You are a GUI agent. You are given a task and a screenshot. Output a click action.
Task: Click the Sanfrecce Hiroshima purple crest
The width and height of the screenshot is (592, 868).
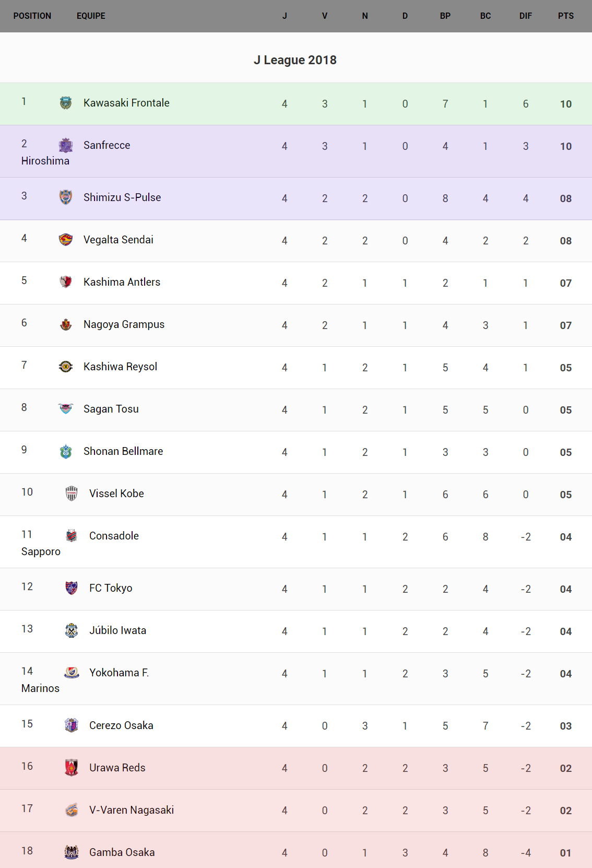point(66,145)
